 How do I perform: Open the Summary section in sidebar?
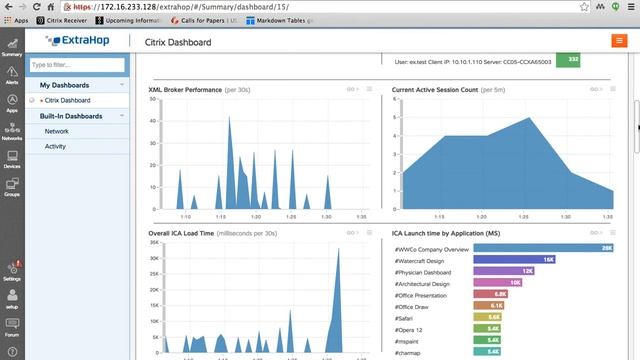pos(12,47)
